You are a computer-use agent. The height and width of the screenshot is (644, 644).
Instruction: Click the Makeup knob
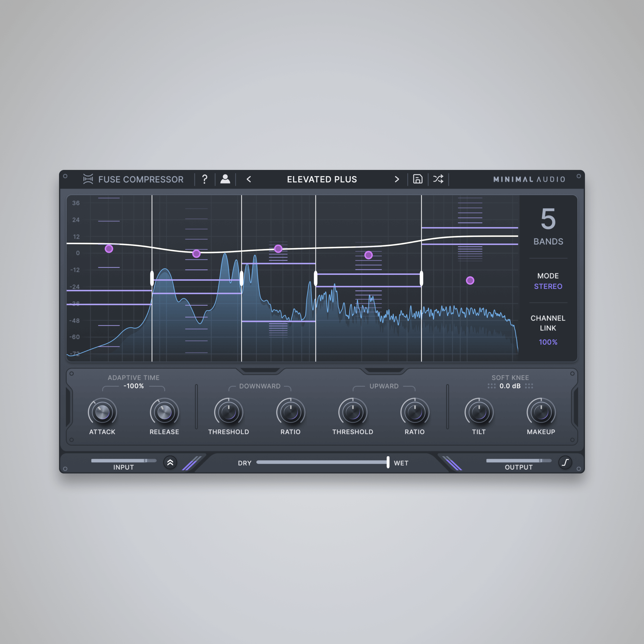(x=541, y=412)
